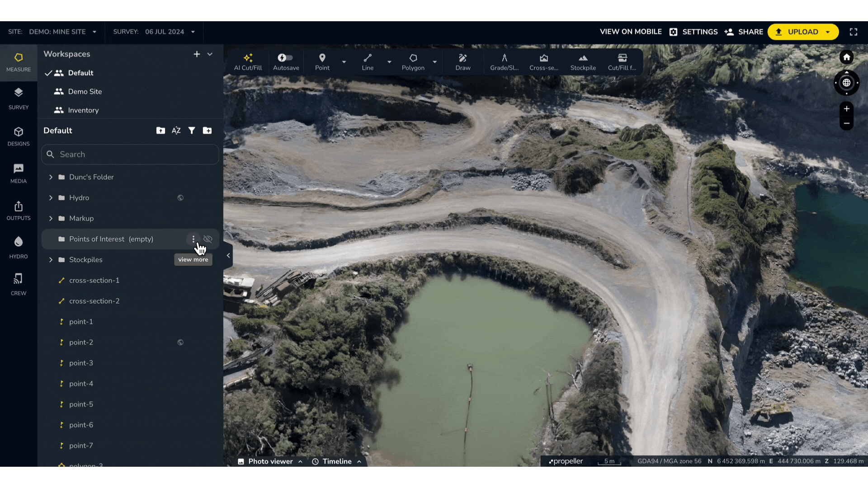This screenshot has width=868, height=488.
Task: Click the home view icon
Action: point(846,57)
